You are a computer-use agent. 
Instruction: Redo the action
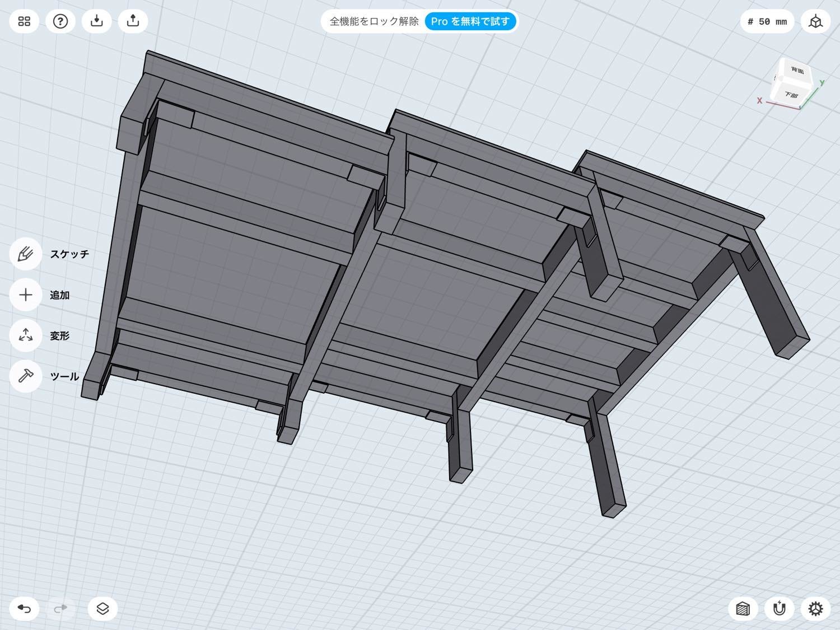coord(60,609)
